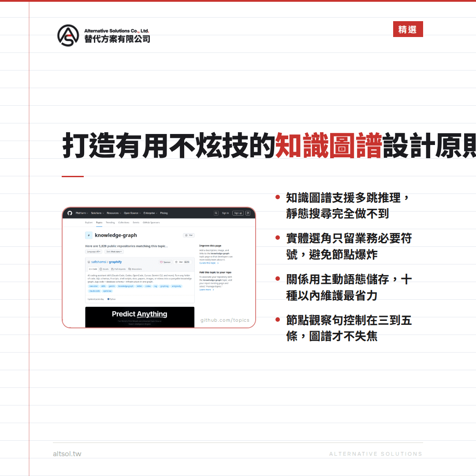Click the knowledge-graph topic tag
The height and width of the screenshot is (476, 476).
pyautogui.click(x=126, y=286)
